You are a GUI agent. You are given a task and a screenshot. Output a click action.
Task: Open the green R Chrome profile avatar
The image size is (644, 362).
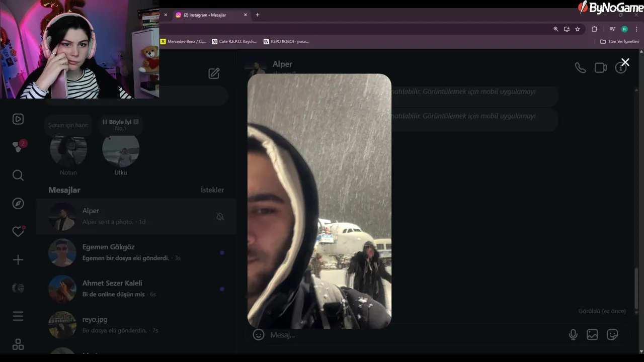tap(624, 29)
